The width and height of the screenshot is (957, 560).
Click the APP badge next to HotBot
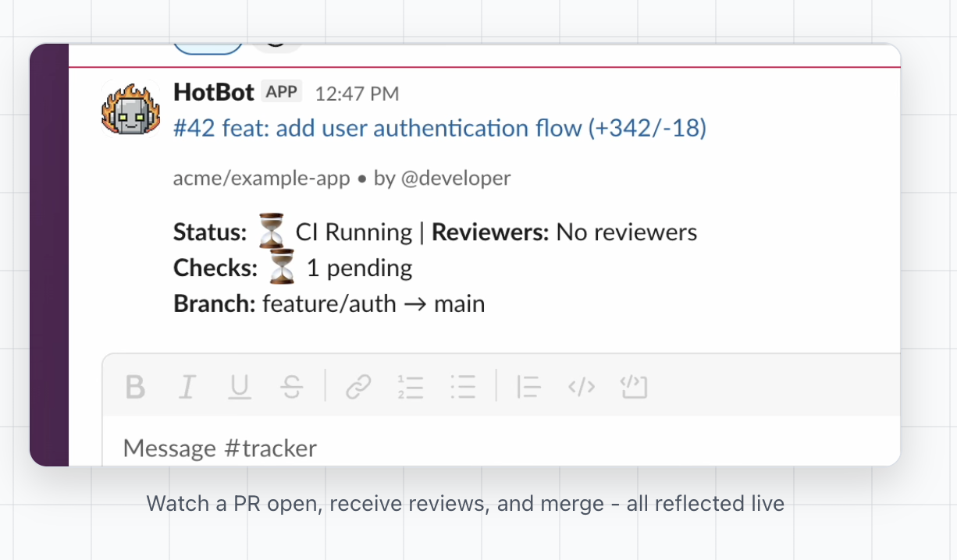281,92
